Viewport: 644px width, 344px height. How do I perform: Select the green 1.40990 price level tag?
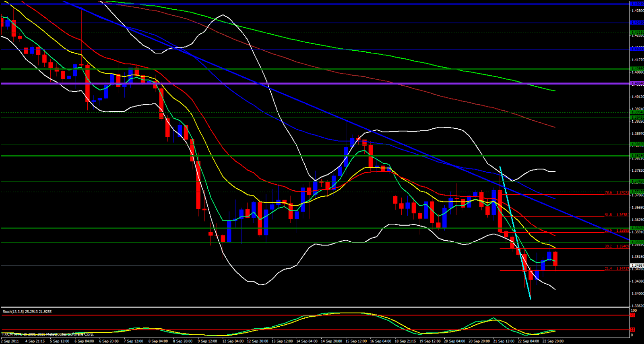point(638,68)
